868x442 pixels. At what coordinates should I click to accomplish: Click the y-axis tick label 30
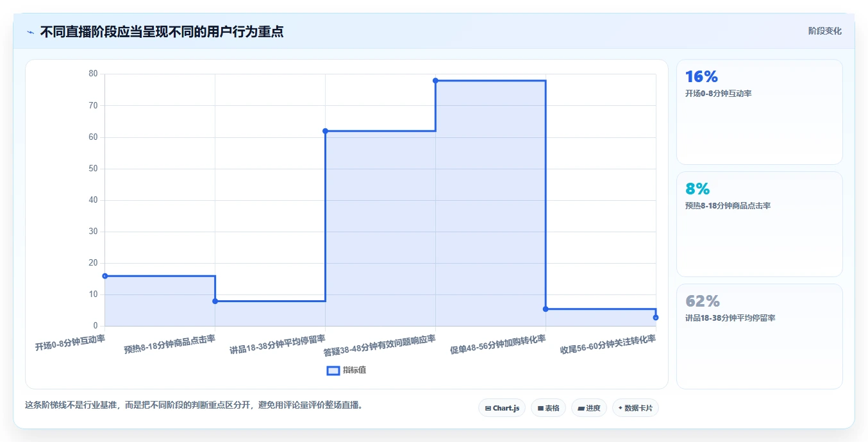click(93, 232)
